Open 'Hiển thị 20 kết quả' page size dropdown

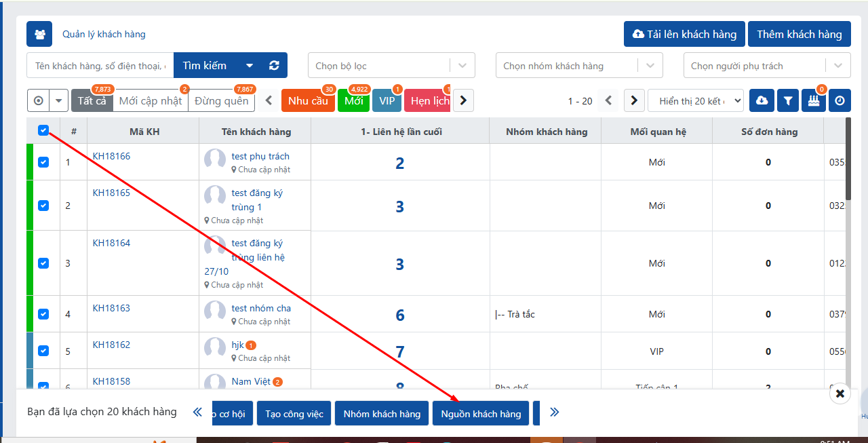pyautogui.click(x=696, y=101)
